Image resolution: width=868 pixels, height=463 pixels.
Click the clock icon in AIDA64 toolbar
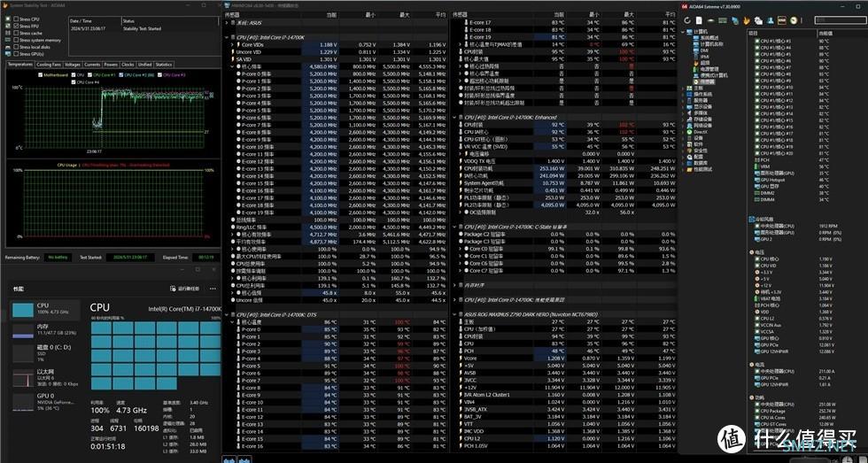tap(794, 20)
